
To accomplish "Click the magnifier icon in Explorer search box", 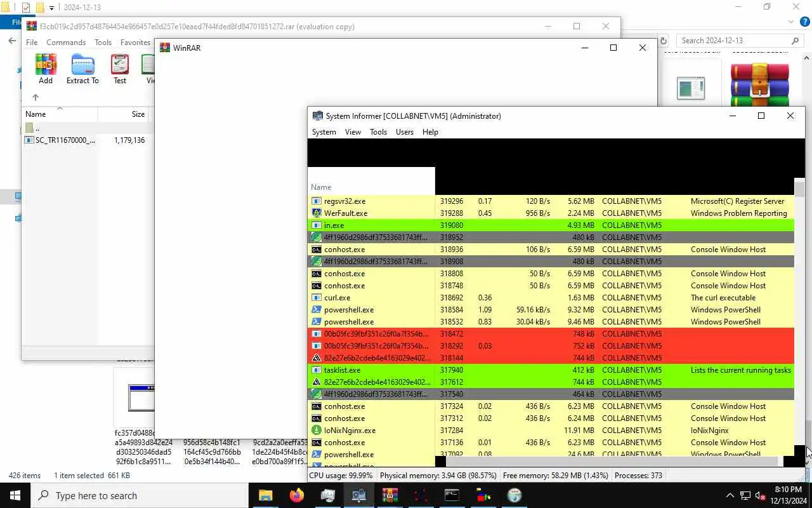I will point(796,41).
